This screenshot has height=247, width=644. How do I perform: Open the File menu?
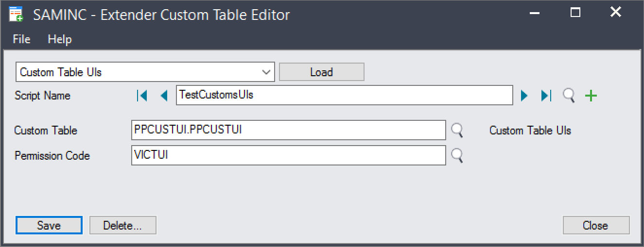(x=21, y=39)
